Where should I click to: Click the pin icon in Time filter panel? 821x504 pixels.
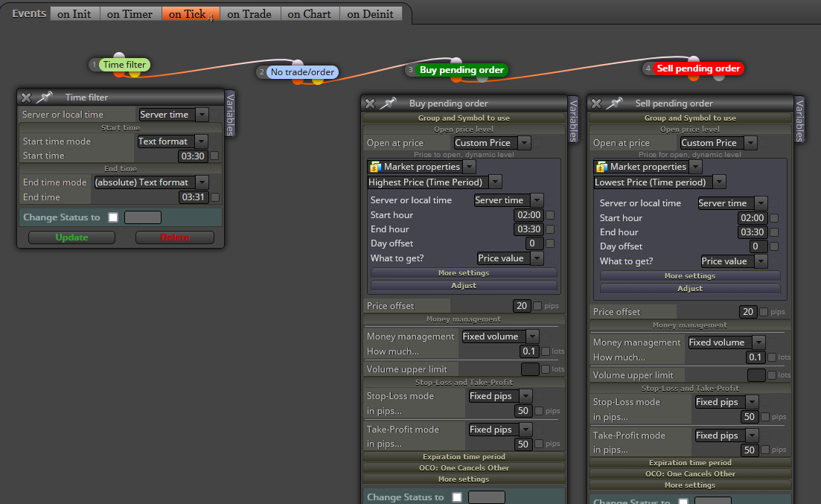pyautogui.click(x=45, y=97)
